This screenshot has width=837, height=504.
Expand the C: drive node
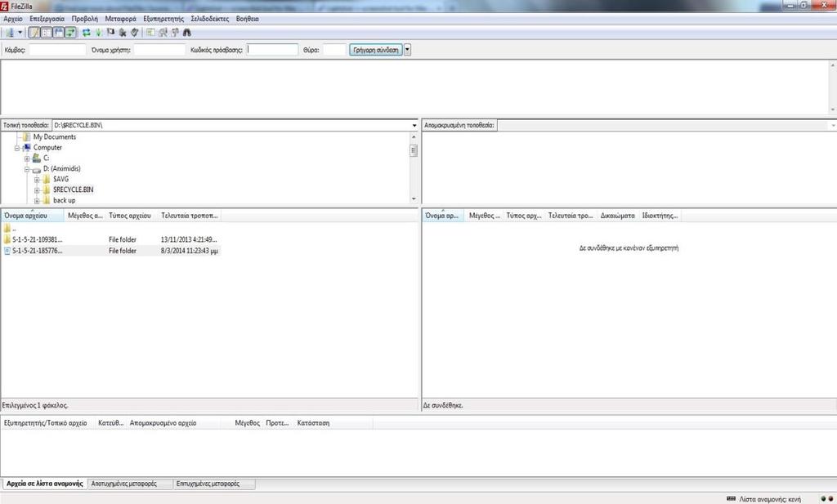[x=27, y=158]
